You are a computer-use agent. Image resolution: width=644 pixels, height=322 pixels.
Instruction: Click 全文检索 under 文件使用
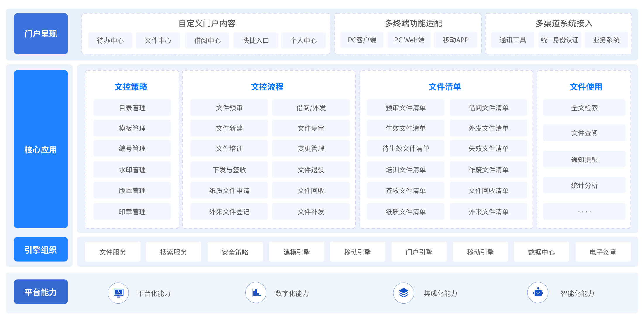(x=584, y=108)
